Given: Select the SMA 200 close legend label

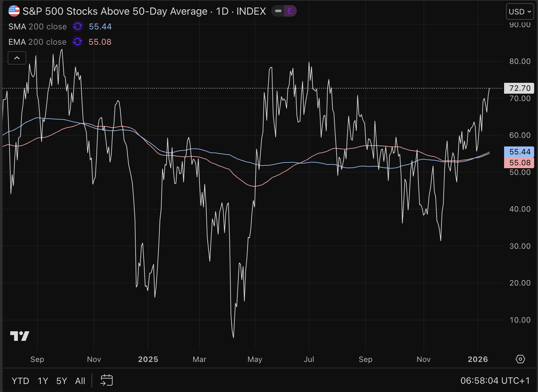Looking at the screenshot, I should (x=37, y=27).
